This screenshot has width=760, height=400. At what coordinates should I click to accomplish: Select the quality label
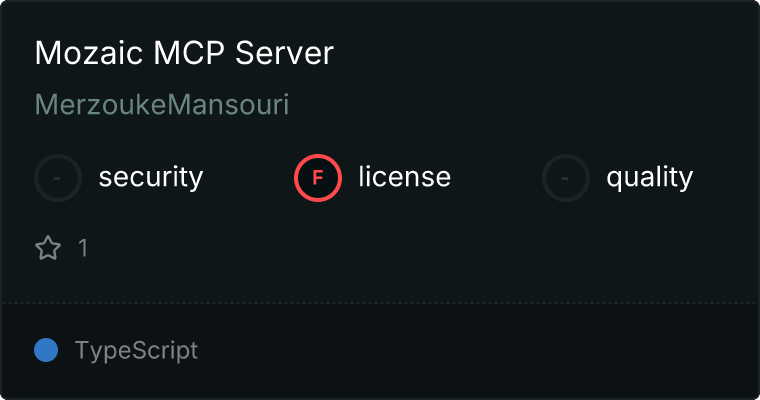click(x=649, y=177)
